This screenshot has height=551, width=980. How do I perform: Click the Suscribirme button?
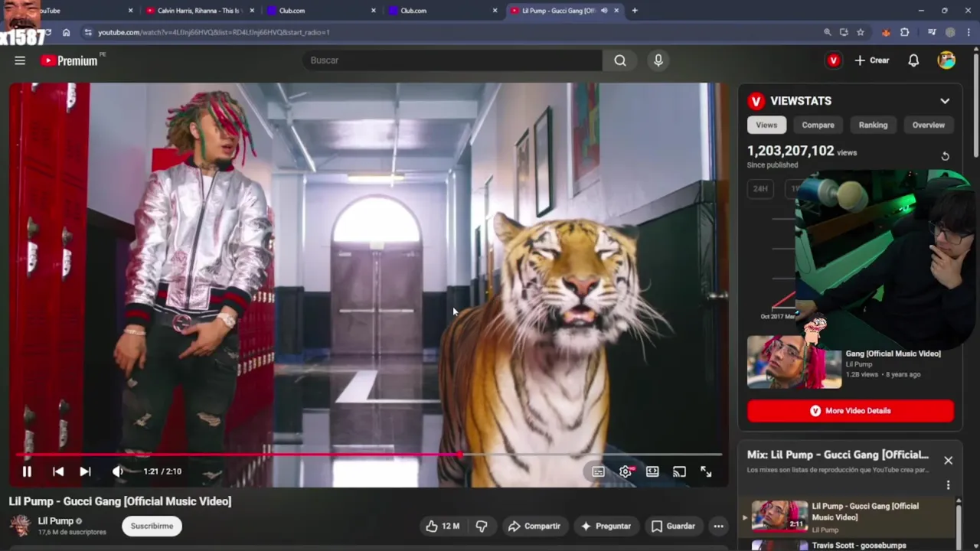click(152, 526)
